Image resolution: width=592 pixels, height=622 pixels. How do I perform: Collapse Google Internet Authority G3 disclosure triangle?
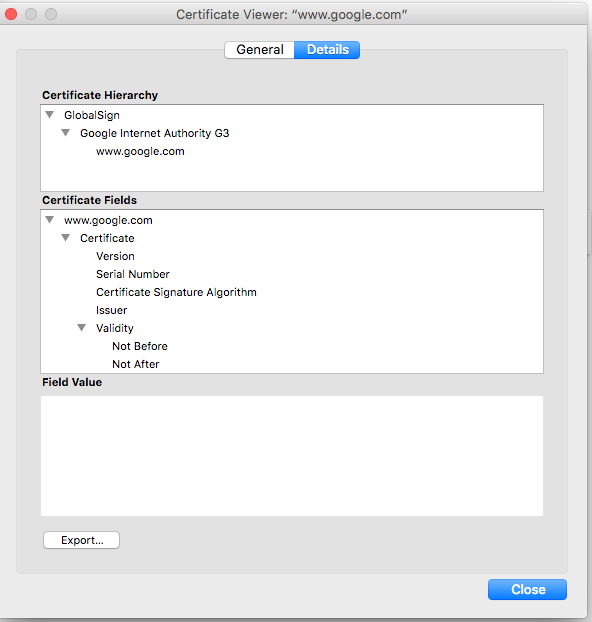[x=65, y=133]
